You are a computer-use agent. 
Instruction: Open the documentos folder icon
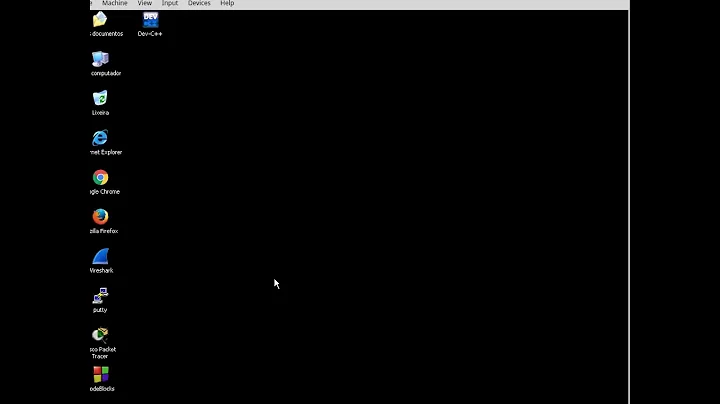click(x=100, y=20)
